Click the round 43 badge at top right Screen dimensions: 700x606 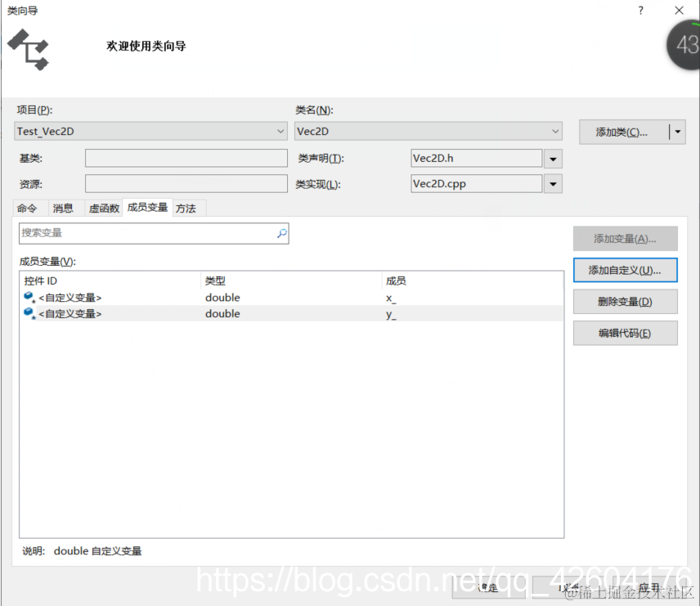(x=684, y=45)
